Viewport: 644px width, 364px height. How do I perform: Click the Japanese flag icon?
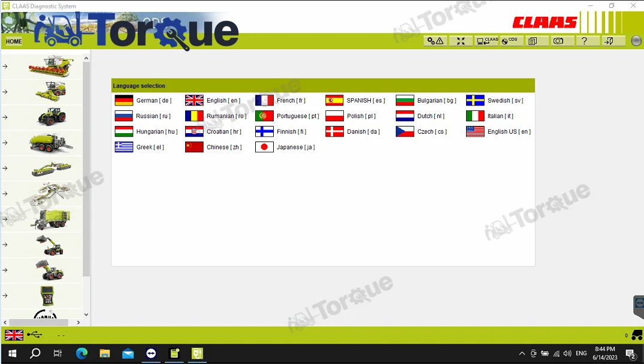point(264,148)
